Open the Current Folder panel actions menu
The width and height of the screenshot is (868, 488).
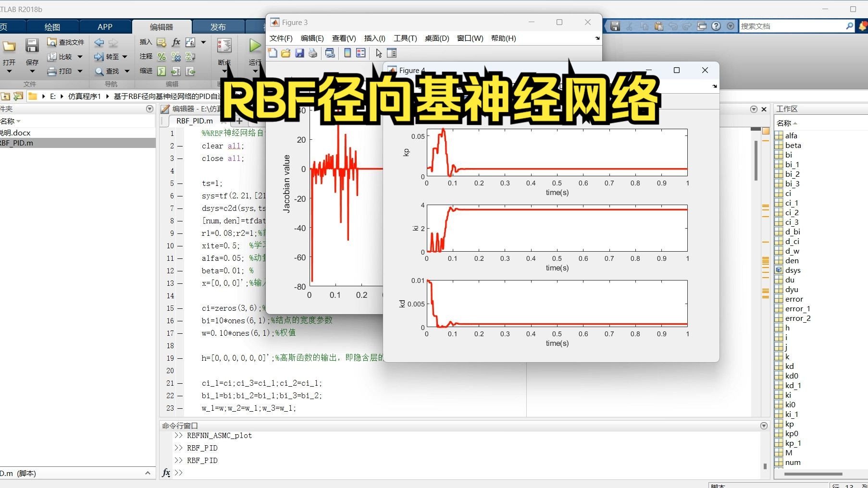pyautogui.click(x=149, y=109)
